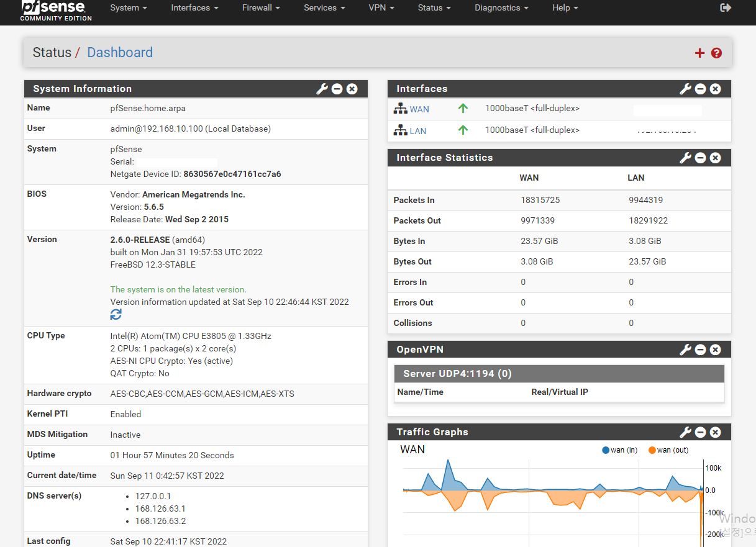Toggle wan (in) graph legend entry
The width and height of the screenshot is (756, 547).
[620, 450]
